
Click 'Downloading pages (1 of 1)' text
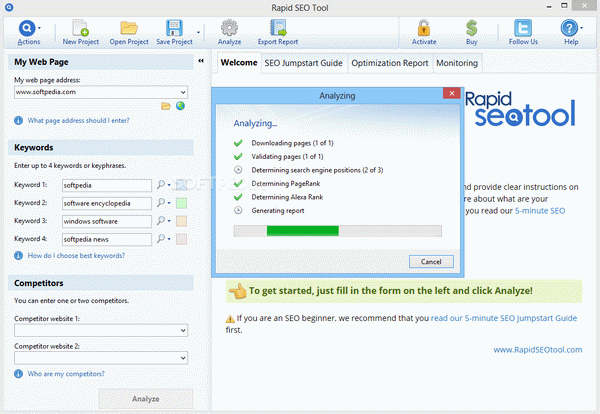coord(292,143)
